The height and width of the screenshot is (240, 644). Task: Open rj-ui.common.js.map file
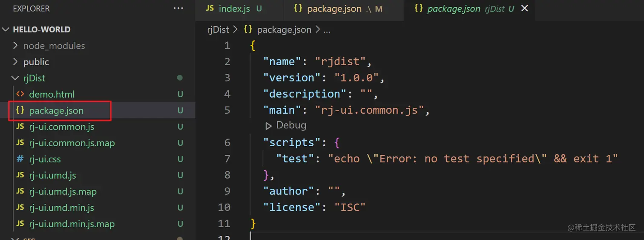pyautogui.click(x=72, y=143)
